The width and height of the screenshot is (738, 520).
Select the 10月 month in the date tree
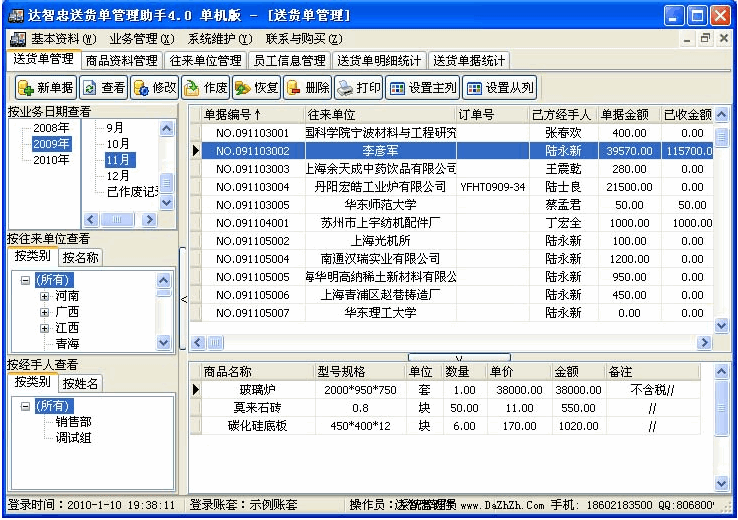(118, 144)
